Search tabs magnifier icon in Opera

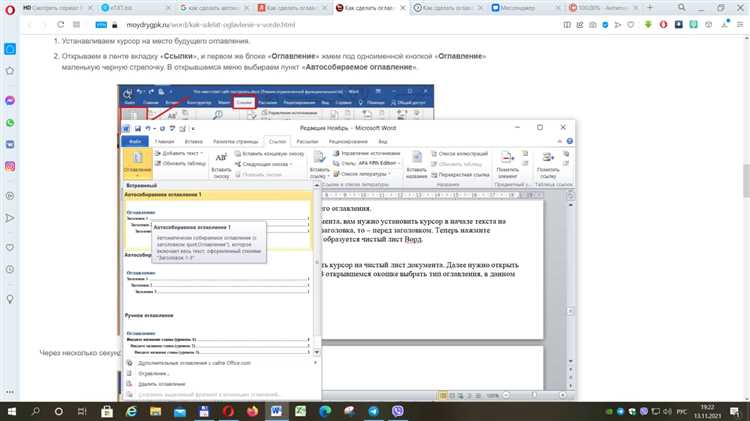(x=682, y=8)
